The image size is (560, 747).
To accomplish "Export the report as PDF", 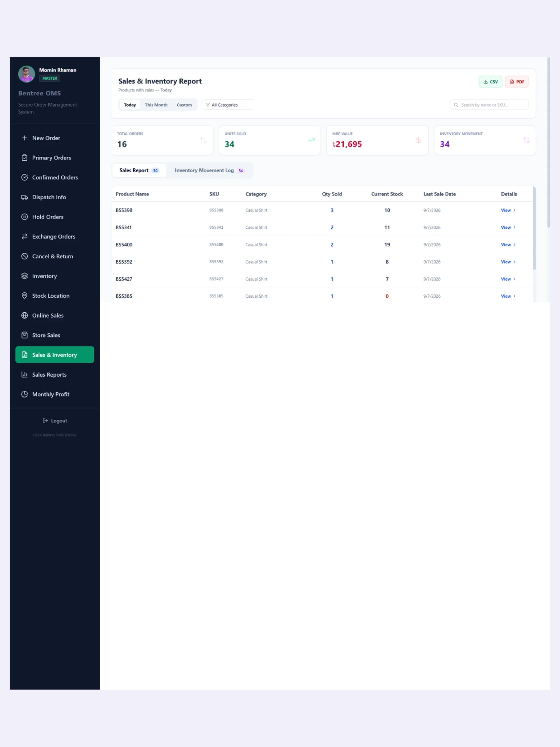I will pos(517,82).
